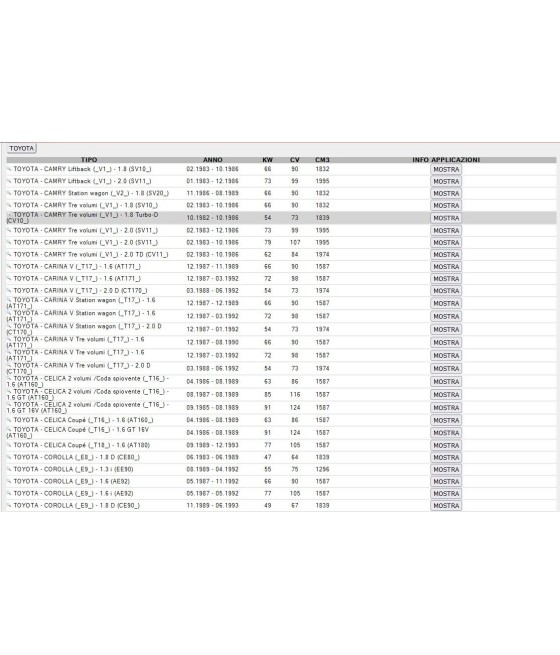Image resolution: width=560 pixels, height=655 pixels.
Task: Click the magnifier icon beside CAMRY Liftback 1.8 (SV10_)
Action: [x=9, y=169]
